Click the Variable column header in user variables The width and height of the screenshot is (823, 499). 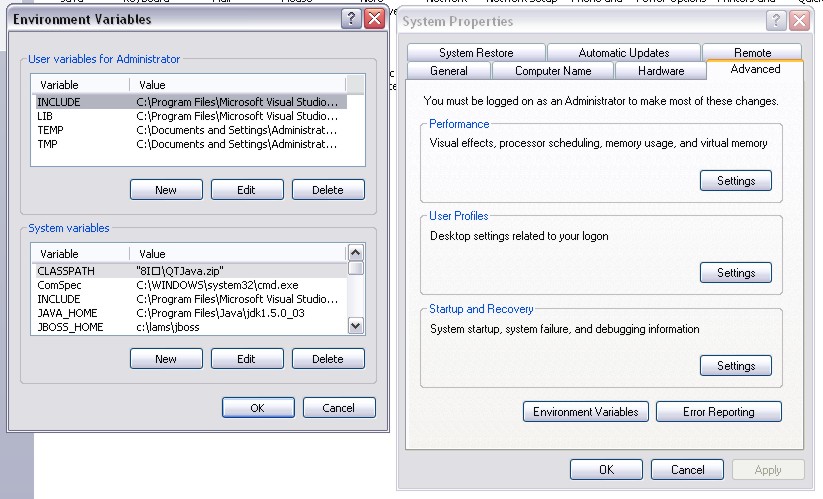point(80,85)
